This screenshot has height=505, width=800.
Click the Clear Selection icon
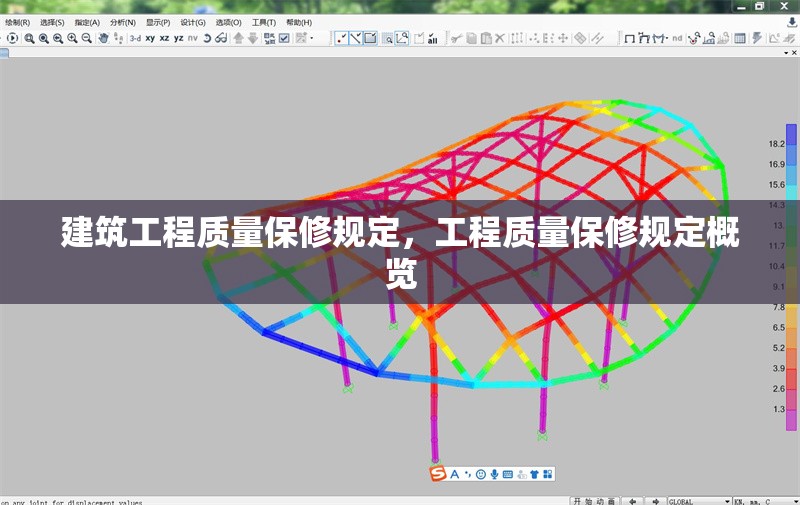(419, 38)
